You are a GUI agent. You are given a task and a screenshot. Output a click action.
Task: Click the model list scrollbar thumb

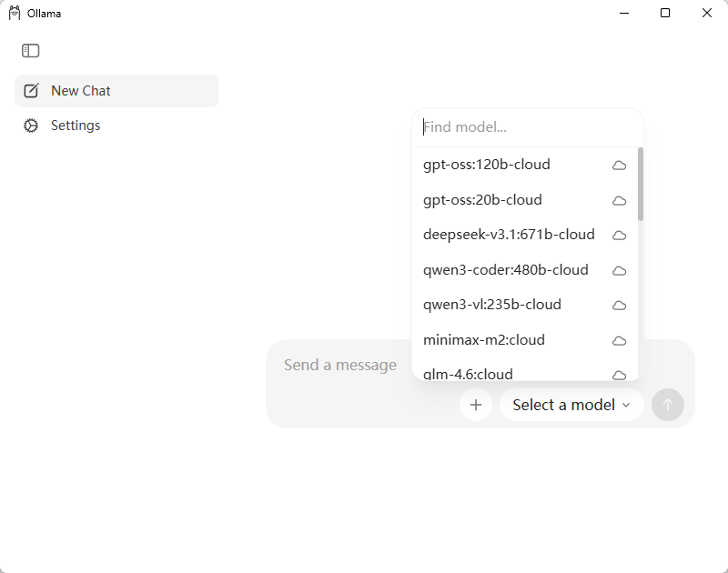click(641, 185)
